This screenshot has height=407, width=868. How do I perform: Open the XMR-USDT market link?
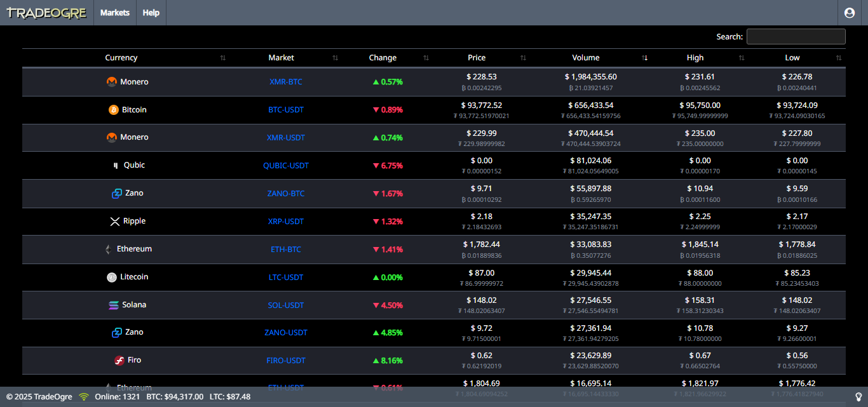[x=286, y=138]
